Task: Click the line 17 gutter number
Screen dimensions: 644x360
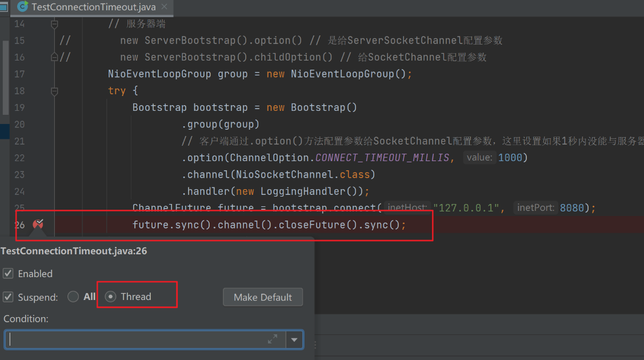Action: [x=19, y=74]
